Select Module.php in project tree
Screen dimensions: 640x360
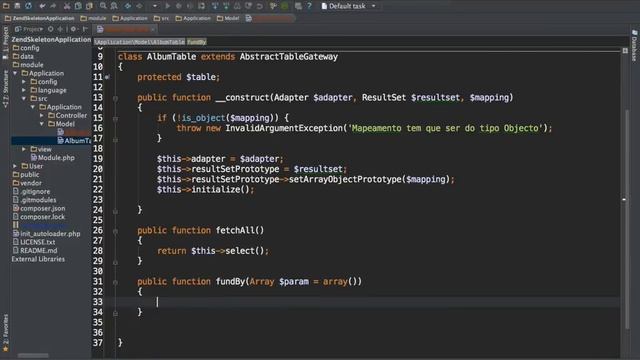[52, 158]
